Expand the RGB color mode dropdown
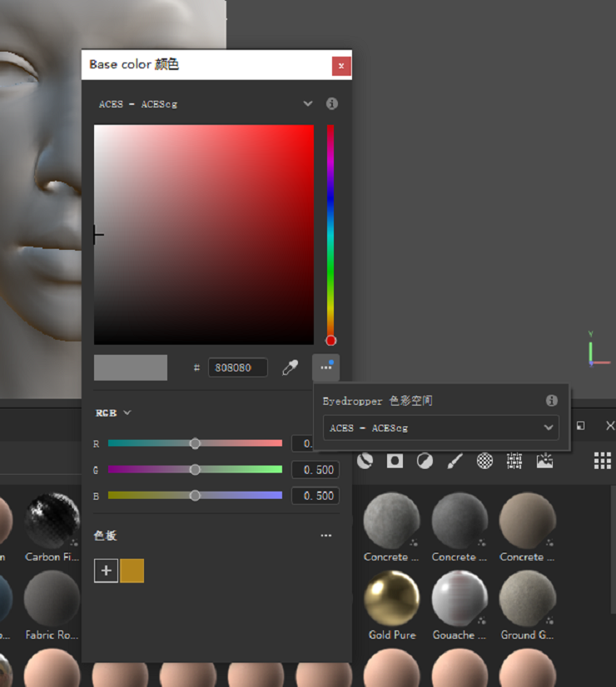 [113, 413]
